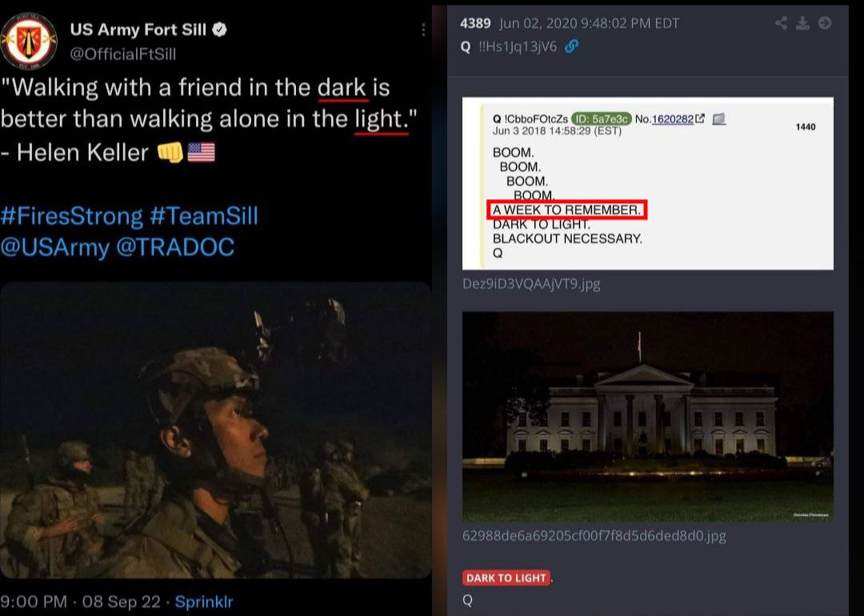
Task: Click the download icon on post 4389
Action: pos(803,23)
